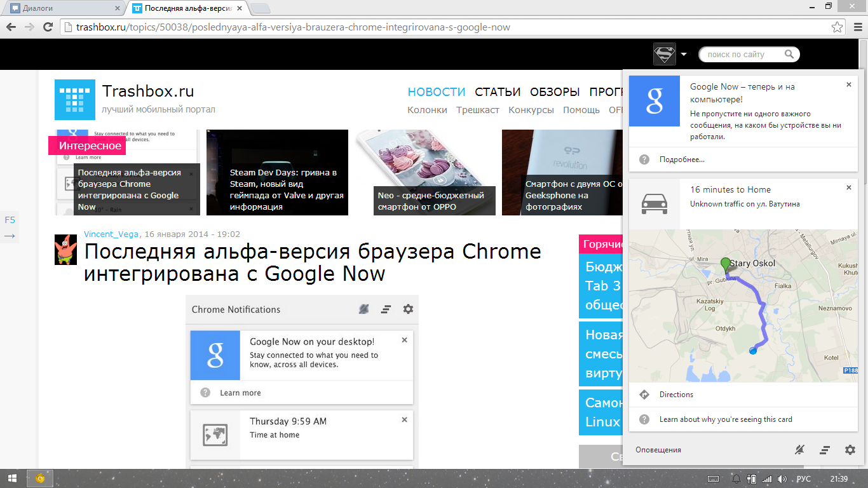Dismiss the '16 minutes to Home' card
Screen dimensions: 868x488
click(848, 187)
